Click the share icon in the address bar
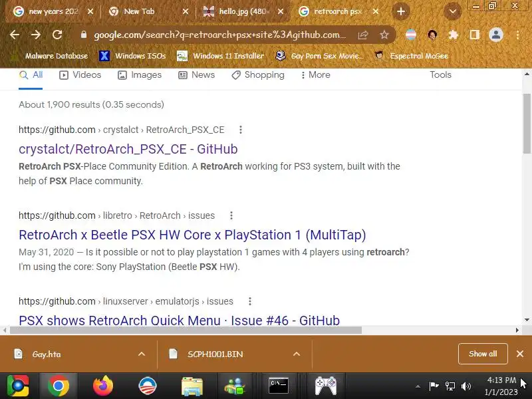 pos(363,35)
